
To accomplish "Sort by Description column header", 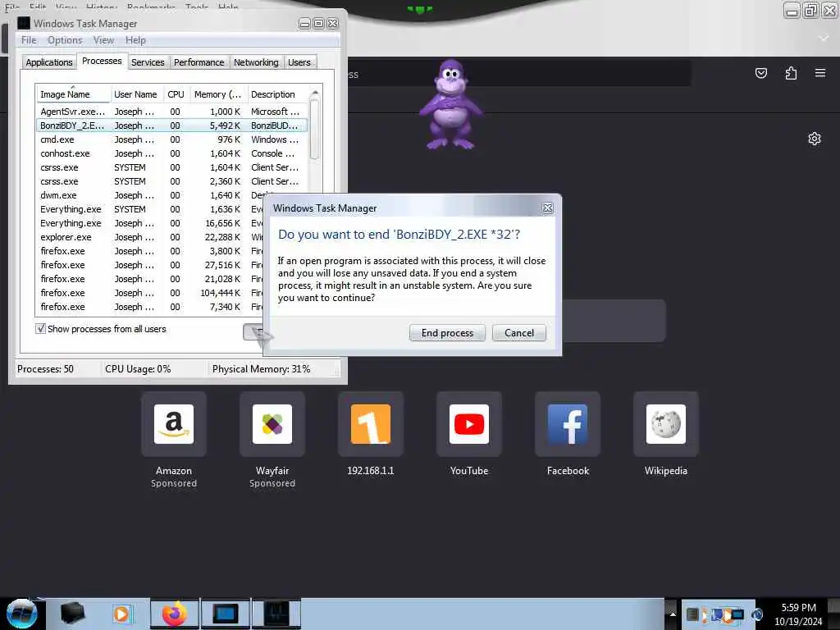I will point(277,94).
